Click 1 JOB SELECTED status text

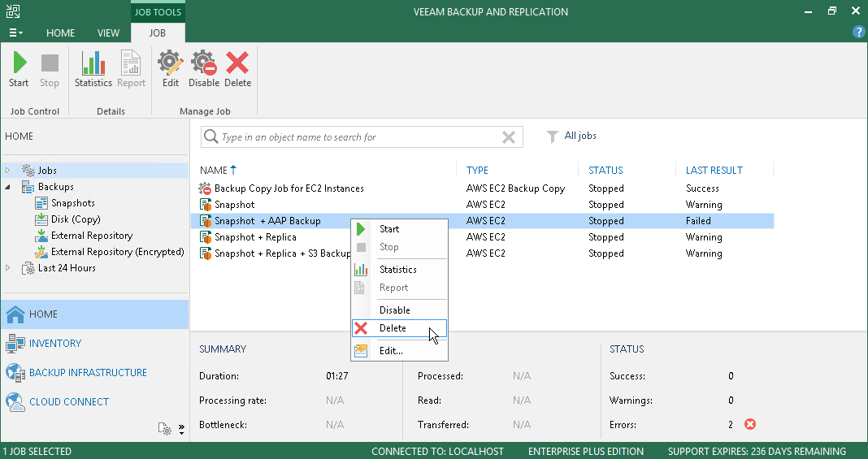click(37, 451)
